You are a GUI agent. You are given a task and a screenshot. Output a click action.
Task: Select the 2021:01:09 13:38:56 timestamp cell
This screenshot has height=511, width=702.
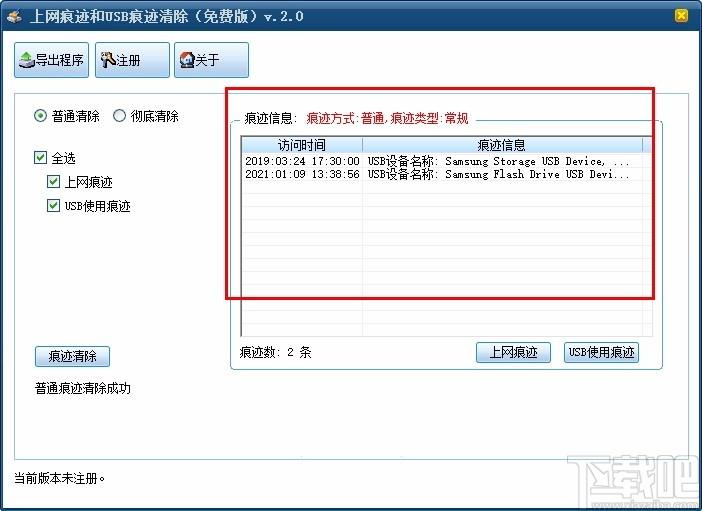[302, 174]
